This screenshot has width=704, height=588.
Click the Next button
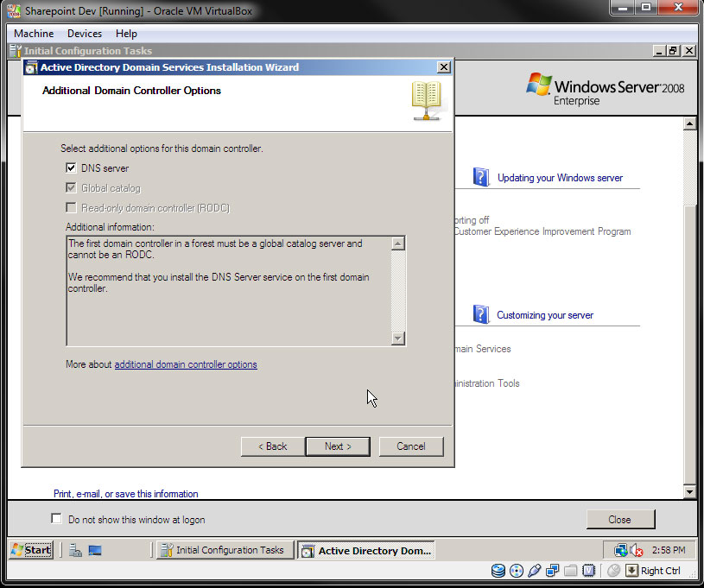pyautogui.click(x=338, y=446)
